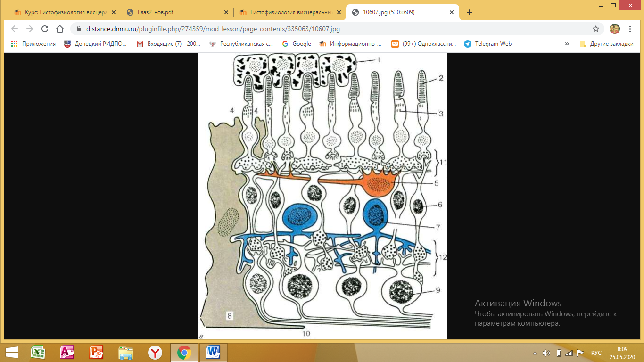Screen dimensions: 644x362
Task: Open the volume control in the tray
Action: point(547,353)
